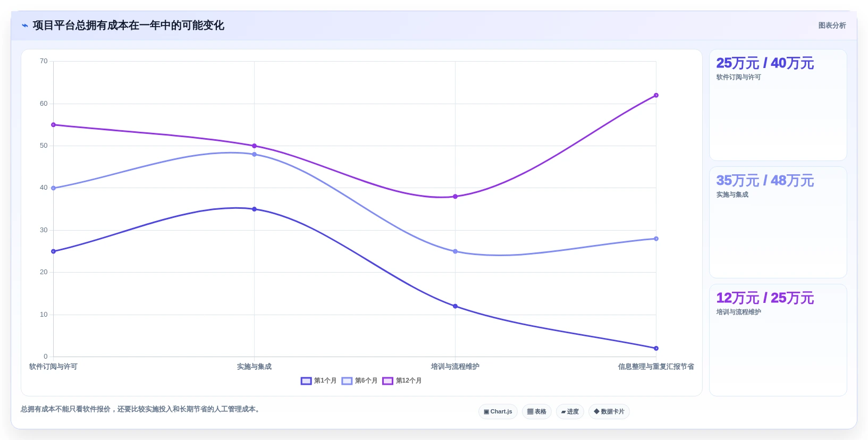The image size is (868, 440).
Task: Click 第1个月 data point at 培训与流程维护
Action: coord(455,307)
